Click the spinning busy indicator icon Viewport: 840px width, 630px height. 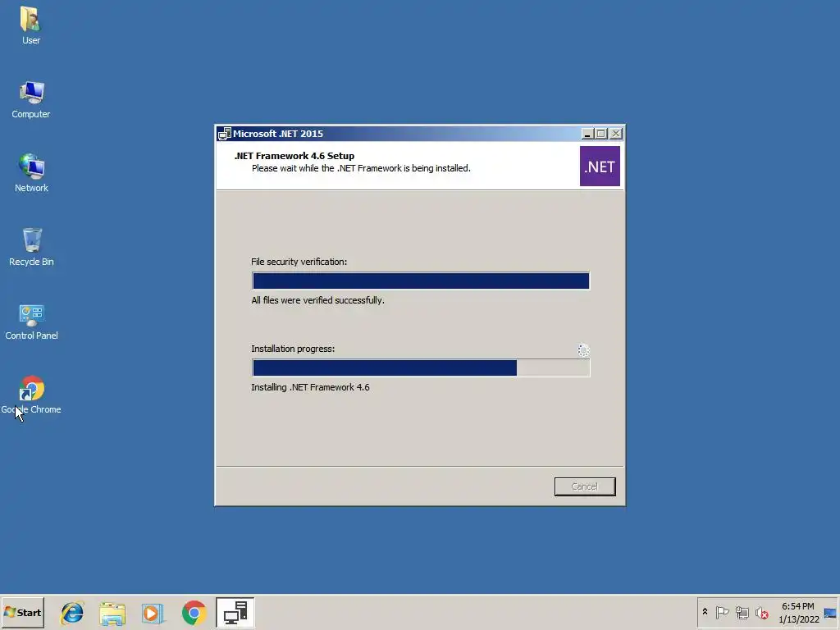pos(583,349)
